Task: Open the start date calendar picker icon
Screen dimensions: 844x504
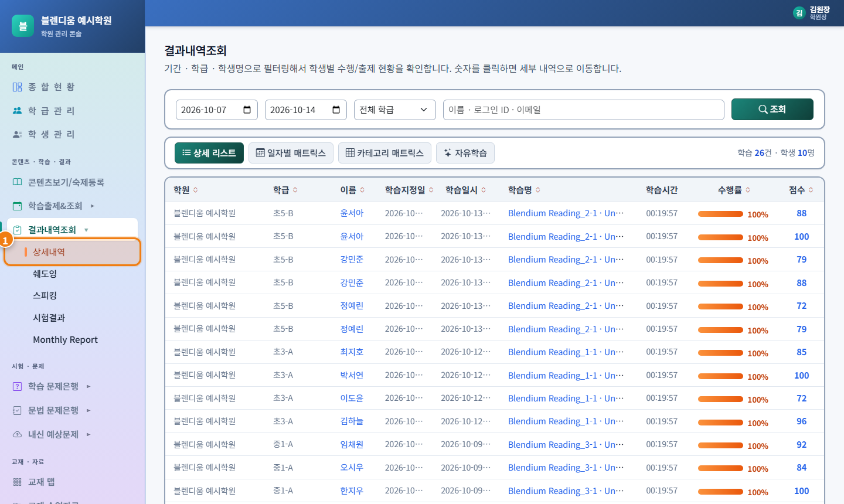Action: tap(247, 110)
